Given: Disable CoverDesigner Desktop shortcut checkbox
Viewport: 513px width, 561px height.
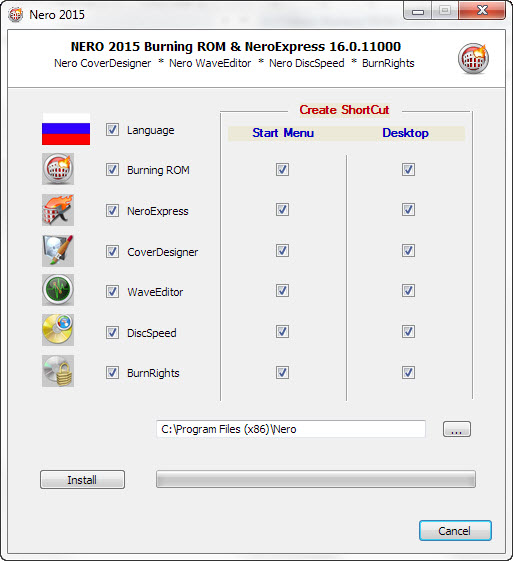Looking at the screenshot, I should tap(408, 250).
